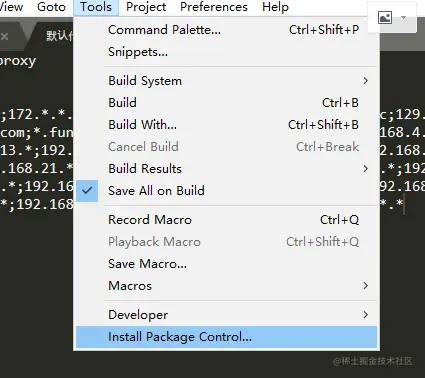Expand the Developer submenu arrow

pos(366,315)
